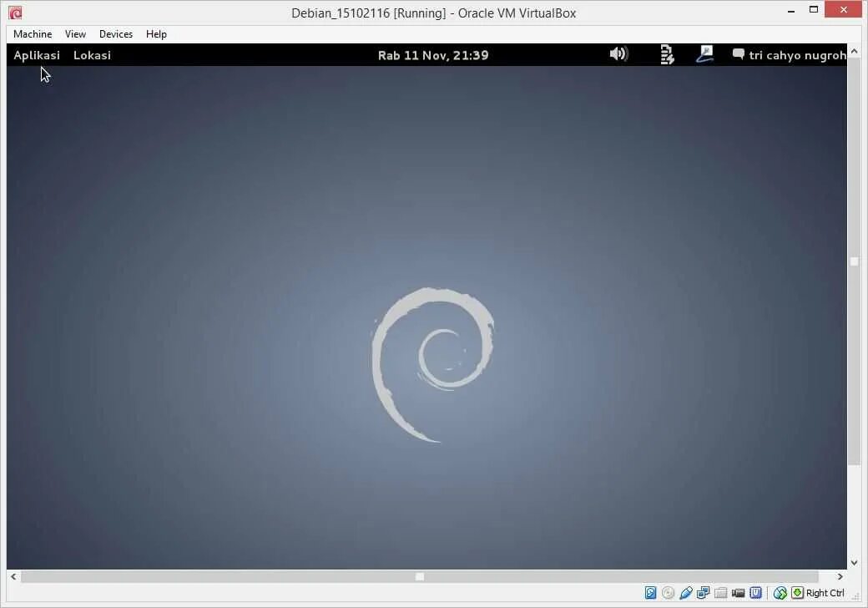Image resolution: width=868 pixels, height=608 pixels.
Task: Open the Aplikasi menu in Debian panel
Action: point(37,55)
